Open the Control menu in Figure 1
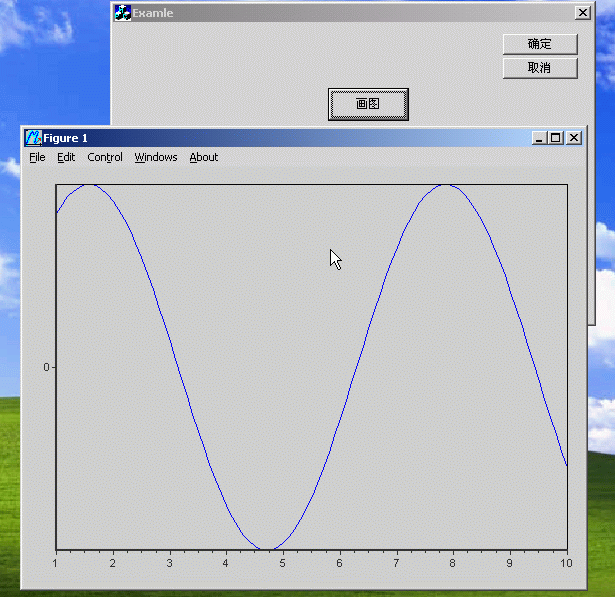The height and width of the screenshot is (597, 615). pos(105,157)
